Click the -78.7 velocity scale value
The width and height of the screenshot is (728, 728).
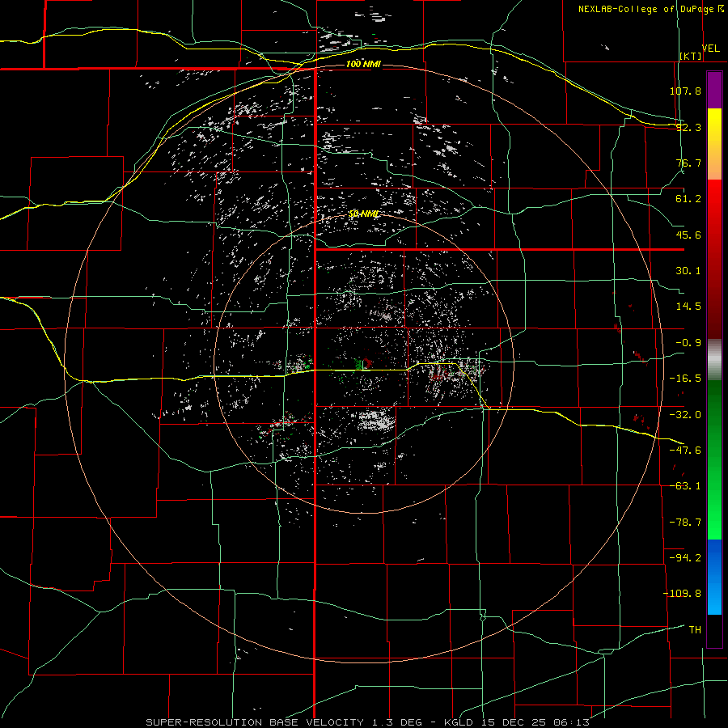[x=685, y=523]
